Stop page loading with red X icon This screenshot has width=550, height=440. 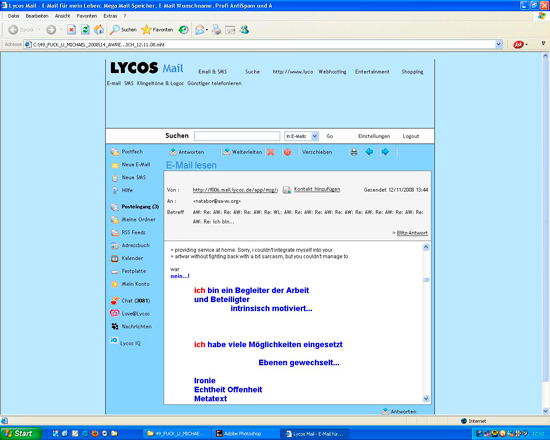(72, 30)
